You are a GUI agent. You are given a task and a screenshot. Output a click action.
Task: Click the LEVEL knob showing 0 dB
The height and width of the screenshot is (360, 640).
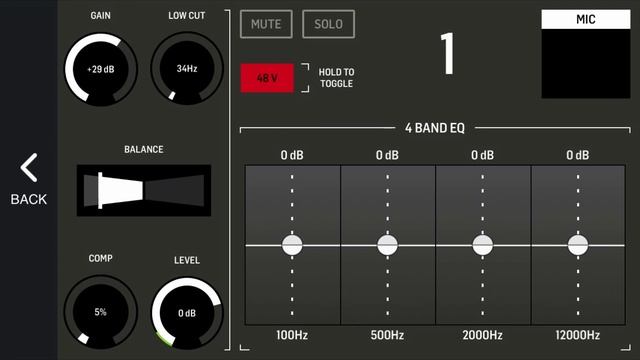(187, 313)
